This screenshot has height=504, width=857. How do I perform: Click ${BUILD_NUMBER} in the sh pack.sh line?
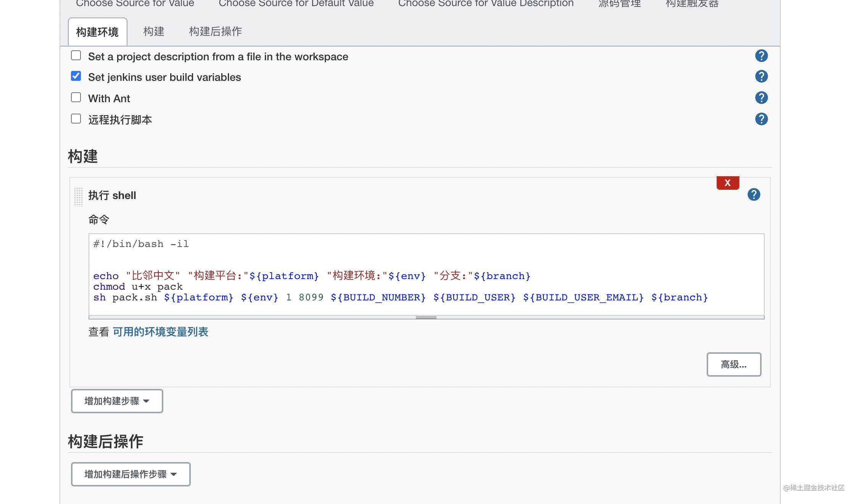(x=378, y=297)
